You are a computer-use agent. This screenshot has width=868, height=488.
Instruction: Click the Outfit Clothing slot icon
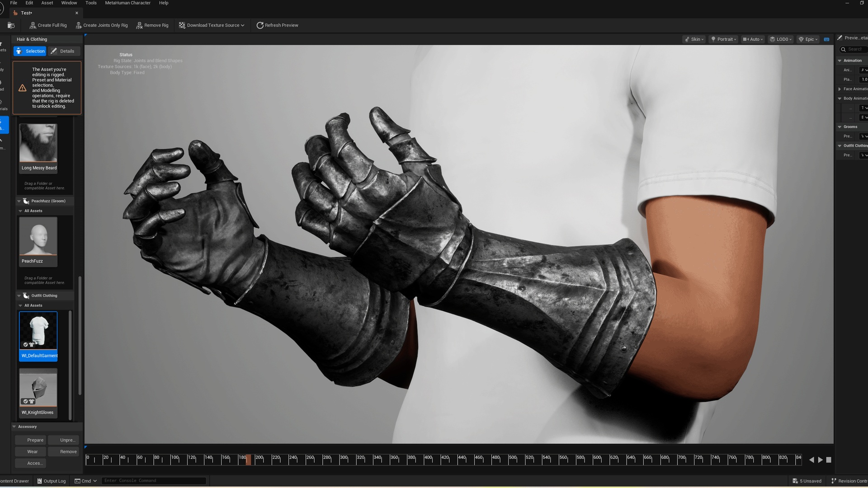click(26, 296)
